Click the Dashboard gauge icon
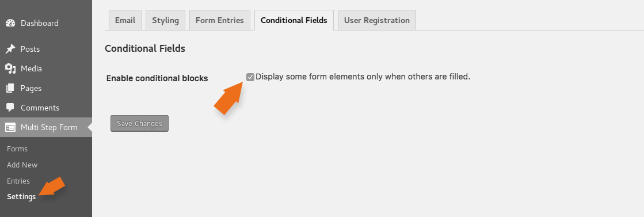 10,23
